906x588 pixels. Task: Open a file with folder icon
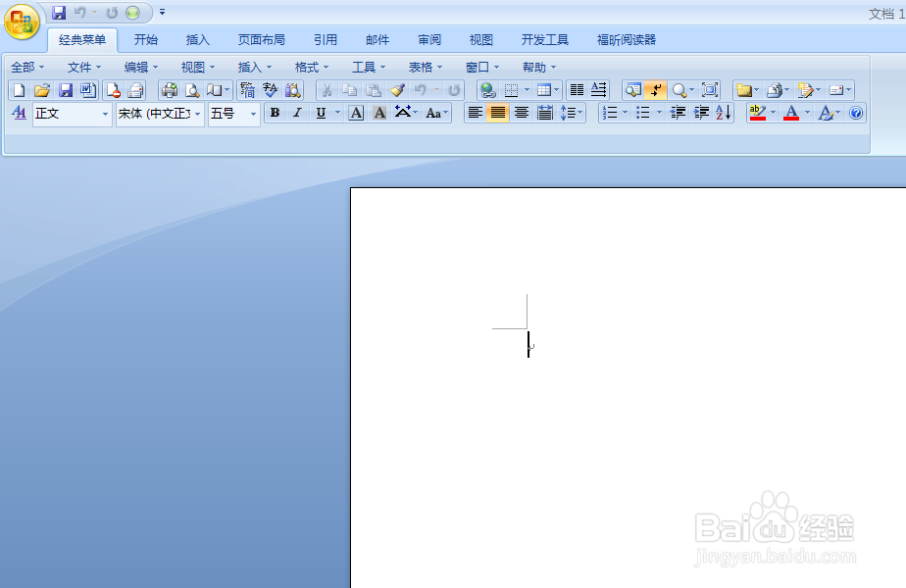point(41,90)
